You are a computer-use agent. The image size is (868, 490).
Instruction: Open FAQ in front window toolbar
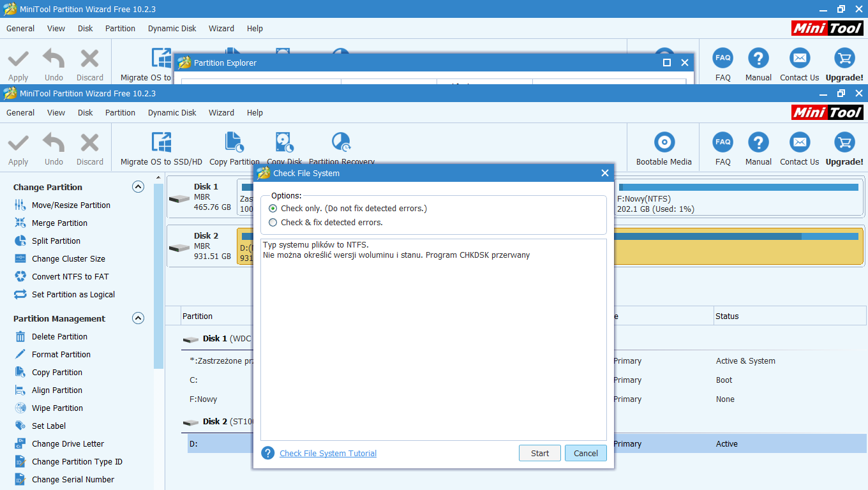722,149
